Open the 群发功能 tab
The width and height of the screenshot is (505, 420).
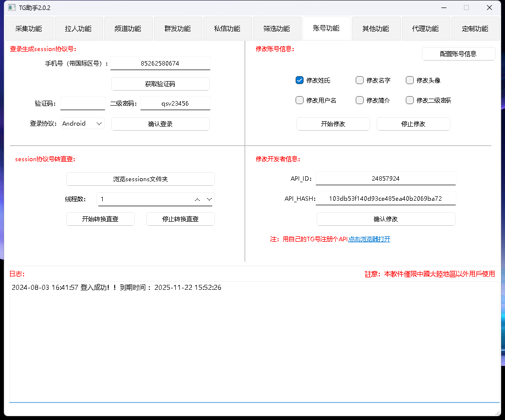(177, 29)
